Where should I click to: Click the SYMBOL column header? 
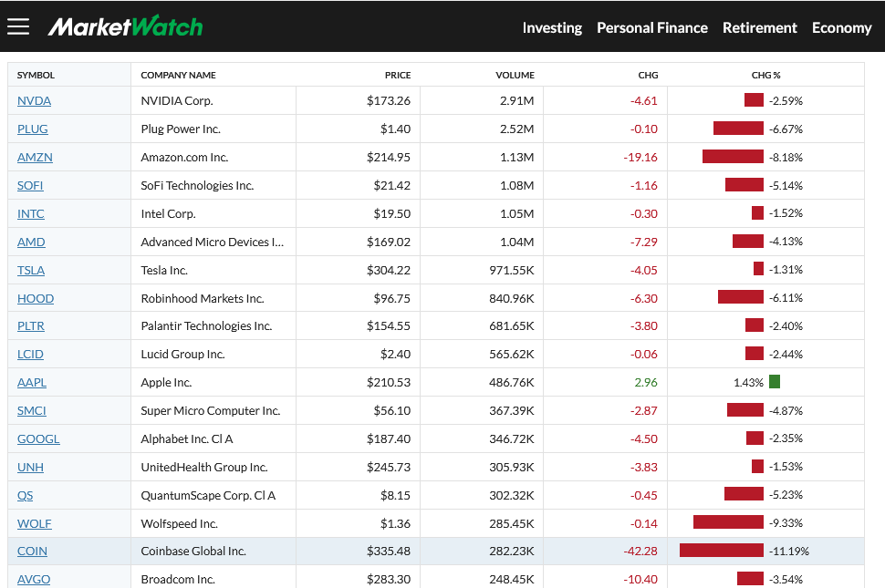36,75
